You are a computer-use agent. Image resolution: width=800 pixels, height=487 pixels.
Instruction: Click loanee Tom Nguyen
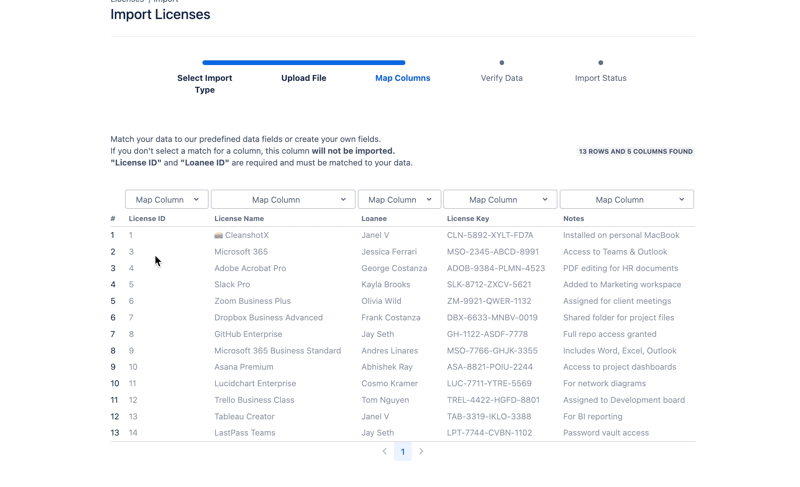pyautogui.click(x=385, y=400)
